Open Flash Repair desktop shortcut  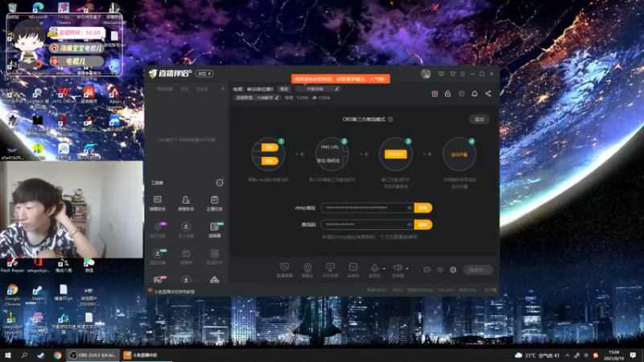12,265
